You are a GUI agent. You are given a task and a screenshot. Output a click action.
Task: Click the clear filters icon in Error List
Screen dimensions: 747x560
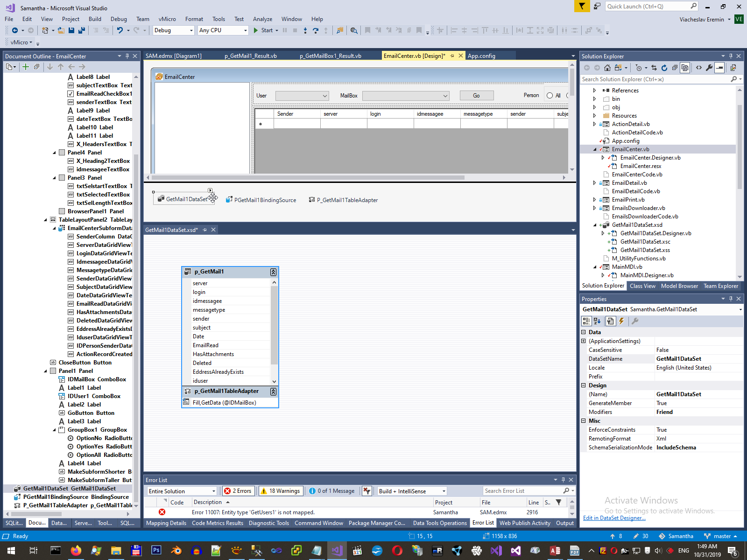tap(367, 491)
